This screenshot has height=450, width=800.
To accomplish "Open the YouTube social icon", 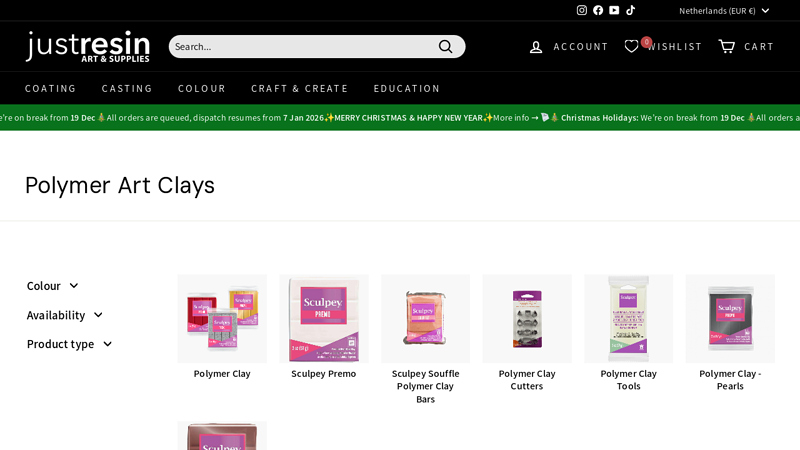I will [614, 10].
